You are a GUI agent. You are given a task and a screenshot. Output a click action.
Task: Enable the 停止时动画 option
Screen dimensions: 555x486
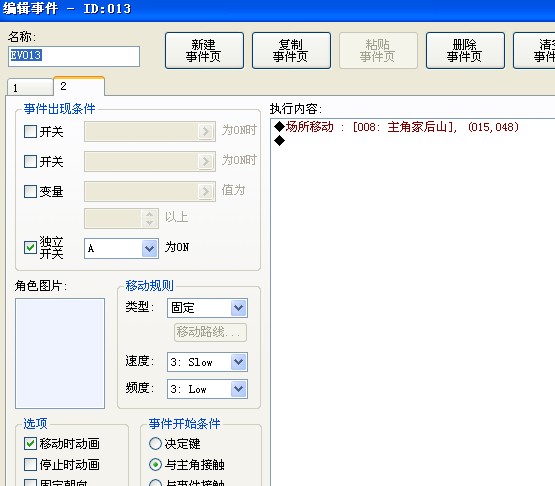[30, 464]
